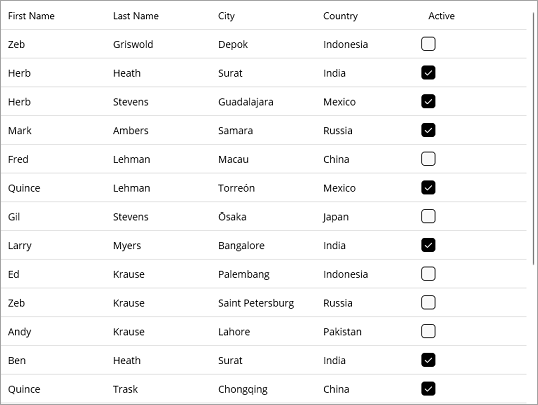
Task: Enable Active in Saint Petersburg row
Action: [x=428, y=303]
